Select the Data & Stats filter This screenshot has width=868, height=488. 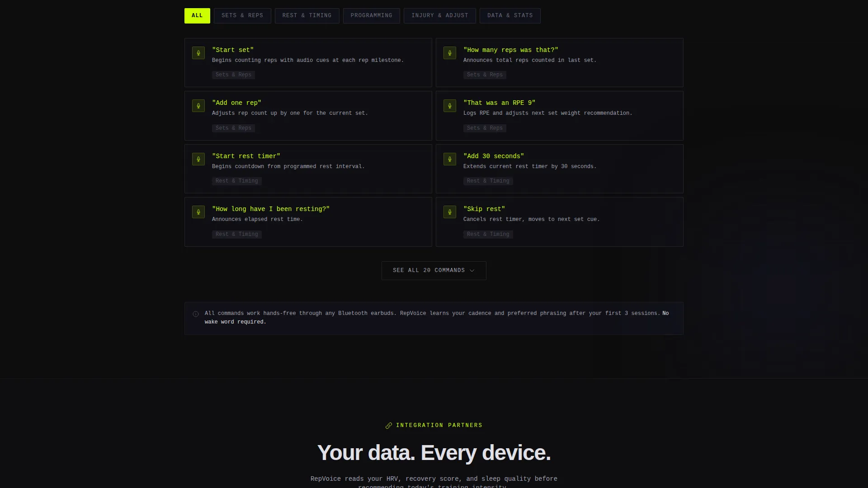[510, 16]
